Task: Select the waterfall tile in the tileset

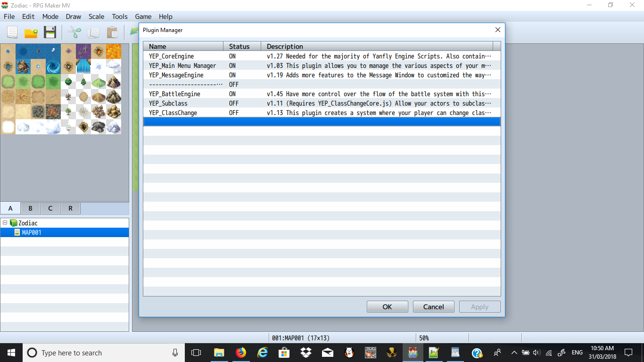Action: point(83,66)
